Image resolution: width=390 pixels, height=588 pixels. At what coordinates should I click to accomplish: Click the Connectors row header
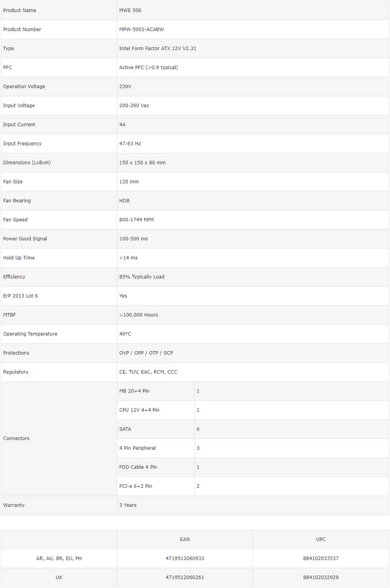(16, 438)
